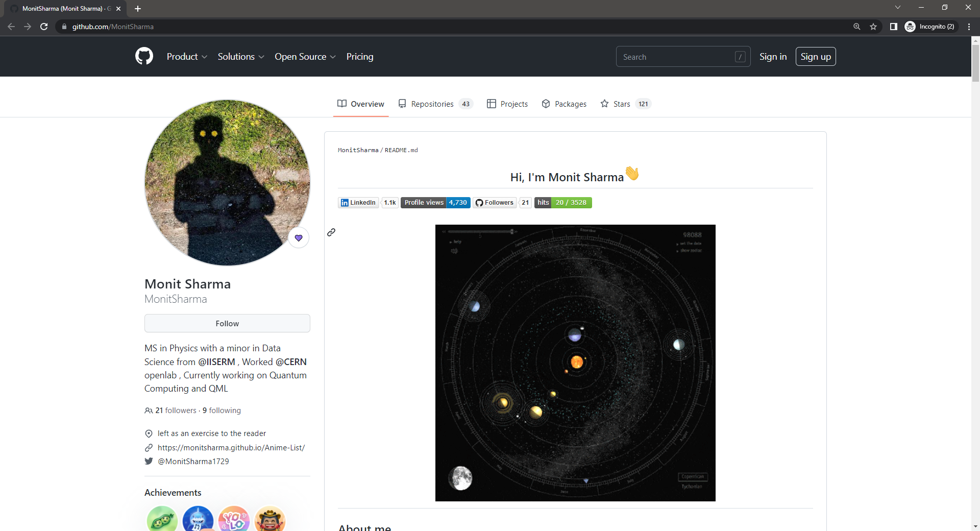Screen dimensions: 980x531
Task: Open the browser side panel icon
Action: [x=893, y=27]
